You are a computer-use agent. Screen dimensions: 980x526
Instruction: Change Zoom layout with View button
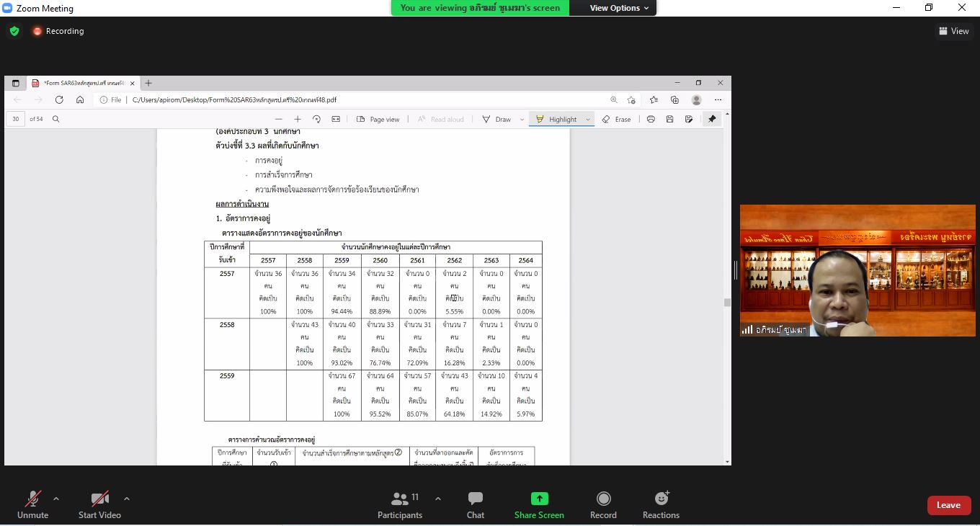(x=953, y=31)
